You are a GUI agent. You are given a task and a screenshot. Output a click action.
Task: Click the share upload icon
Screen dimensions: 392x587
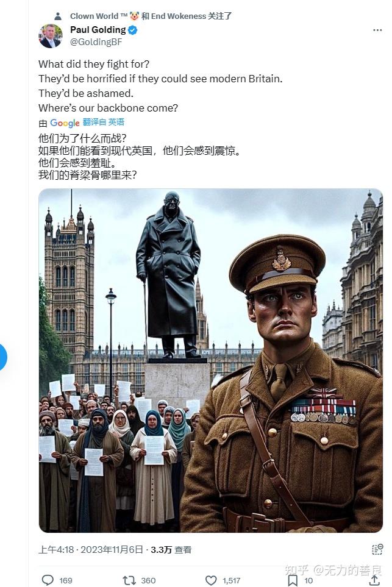coord(374,580)
